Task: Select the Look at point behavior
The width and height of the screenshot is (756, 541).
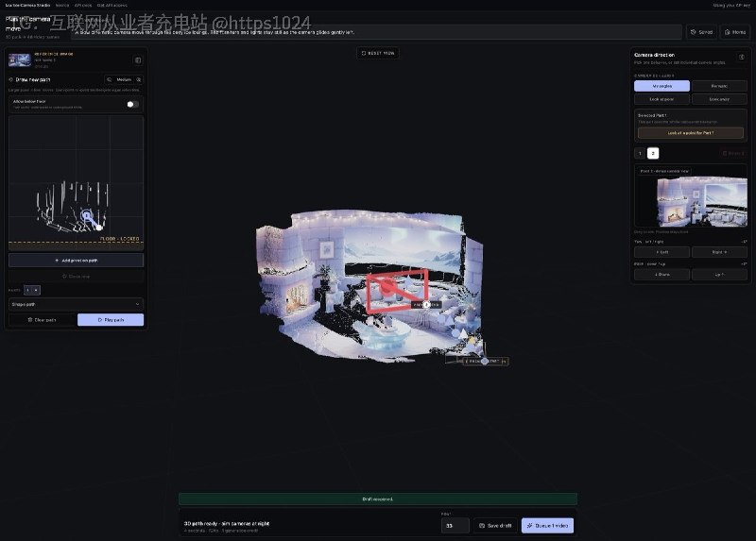Action: coord(661,99)
